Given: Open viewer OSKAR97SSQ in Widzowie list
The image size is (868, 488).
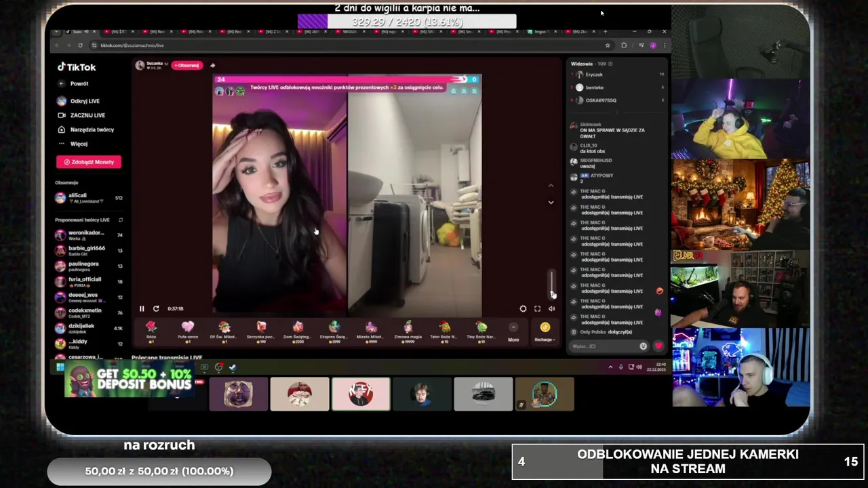Looking at the screenshot, I should [x=601, y=100].
